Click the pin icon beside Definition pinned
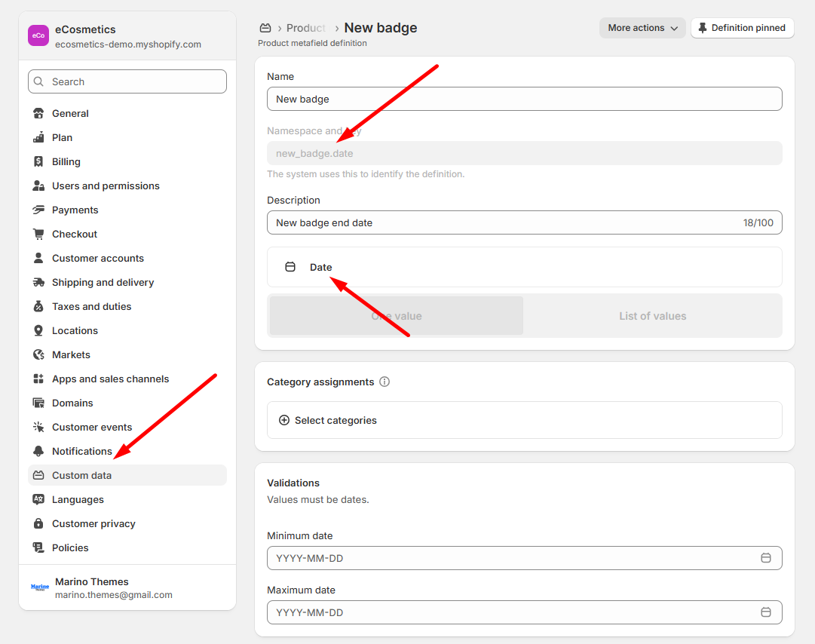 [x=702, y=28]
